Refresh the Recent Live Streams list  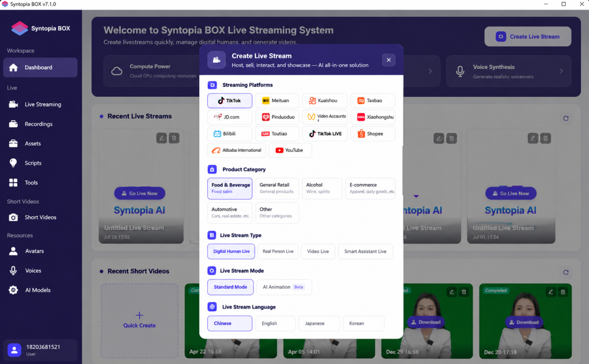[x=566, y=118]
